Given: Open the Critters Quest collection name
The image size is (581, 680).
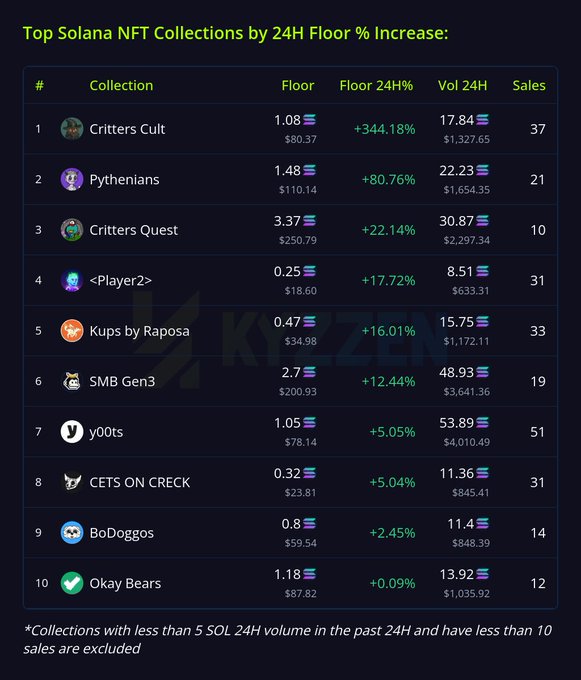Looking at the screenshot, I should coord(134,230).
